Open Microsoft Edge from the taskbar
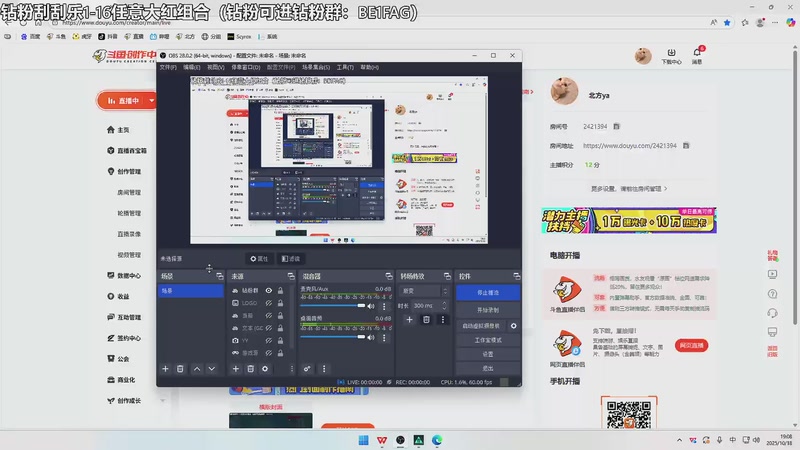This screenshot has height=450, width=800. tap(437, 440)
